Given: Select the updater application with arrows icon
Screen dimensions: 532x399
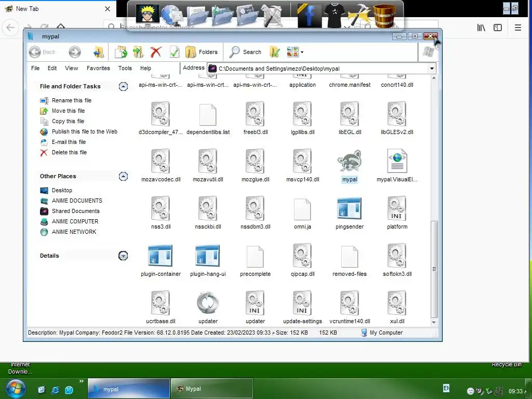Looking at the screenshot, I should pos(208,308).
